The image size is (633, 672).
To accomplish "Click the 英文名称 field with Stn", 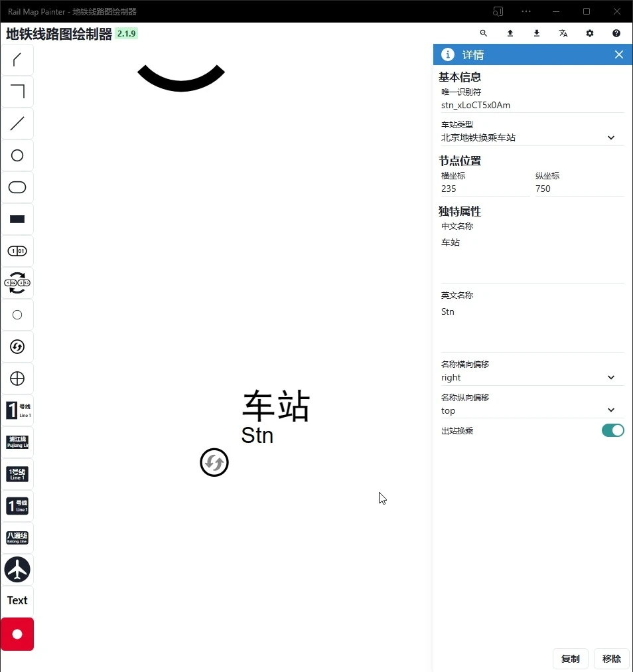I will point(532,328).
